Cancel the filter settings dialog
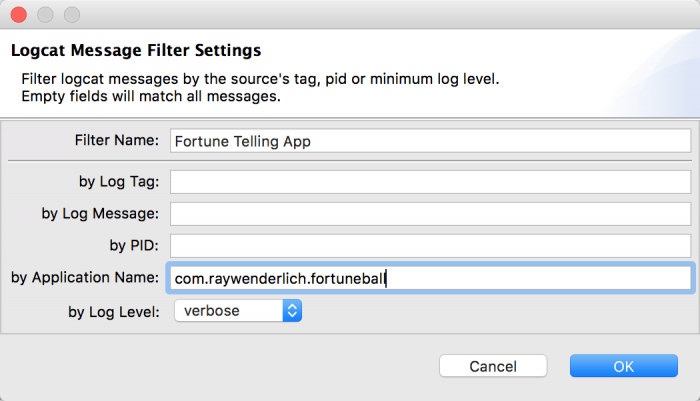Image resolution: width=700 pixels, height=401 pixels. point(493,366)
